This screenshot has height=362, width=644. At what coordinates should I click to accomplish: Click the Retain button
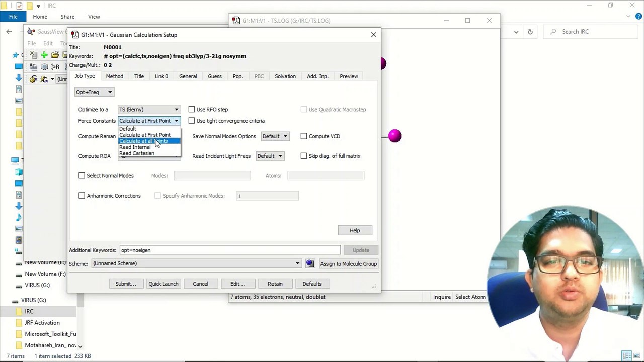tap(275, 284)
